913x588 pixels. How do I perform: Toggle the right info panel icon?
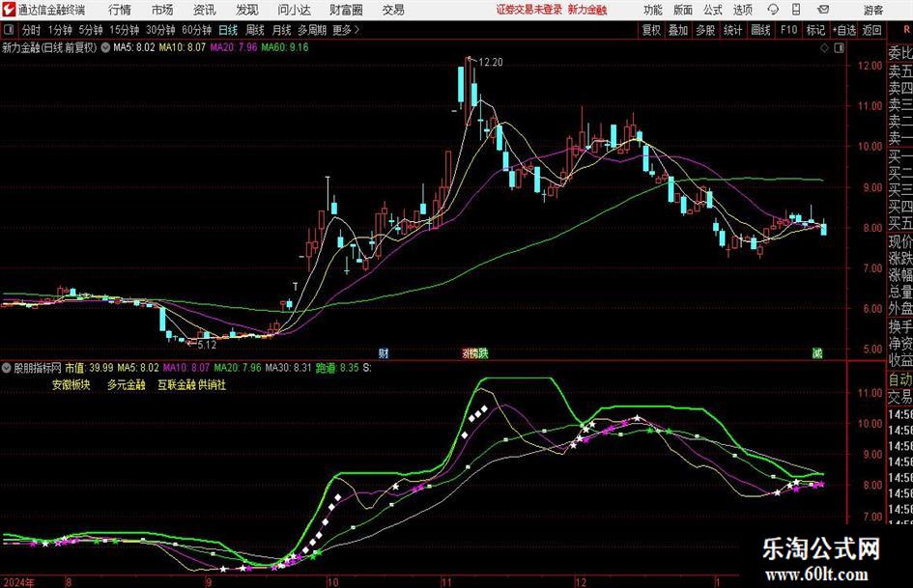(x=839, y=48)
